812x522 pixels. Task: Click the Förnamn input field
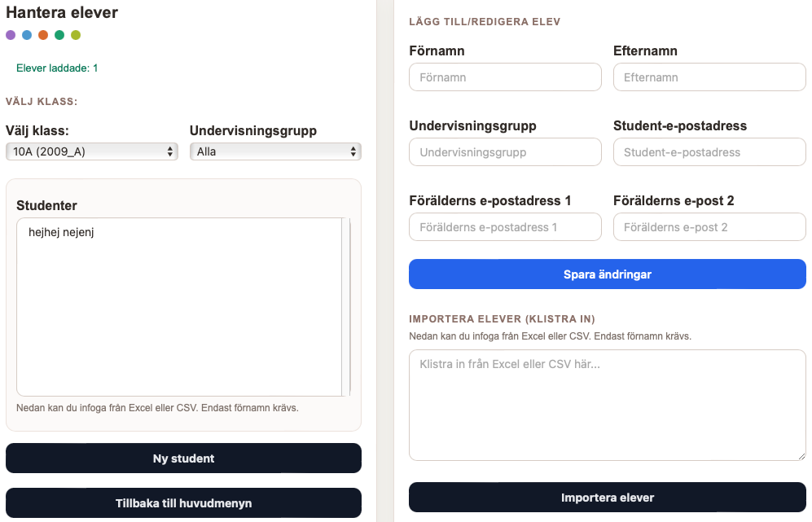tap(505, 77)
